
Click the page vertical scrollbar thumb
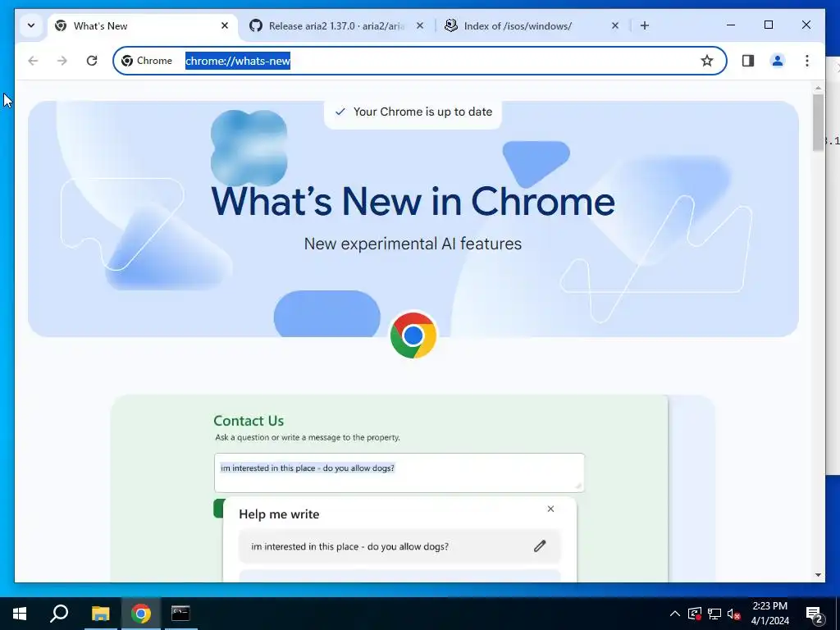point(818,122)
